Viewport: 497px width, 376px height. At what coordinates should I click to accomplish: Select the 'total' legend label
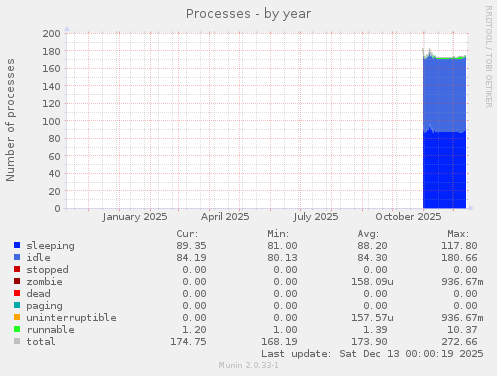click(x=41, y=342)
